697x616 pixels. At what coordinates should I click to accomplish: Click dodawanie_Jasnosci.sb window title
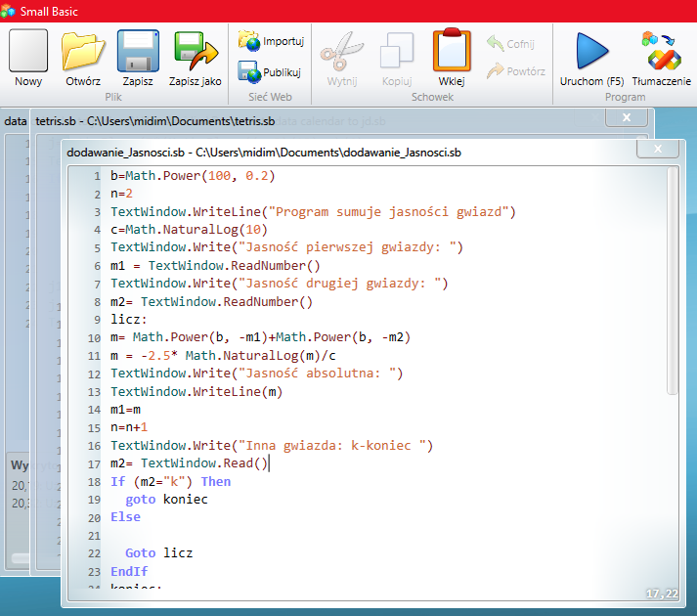point(264,153)
